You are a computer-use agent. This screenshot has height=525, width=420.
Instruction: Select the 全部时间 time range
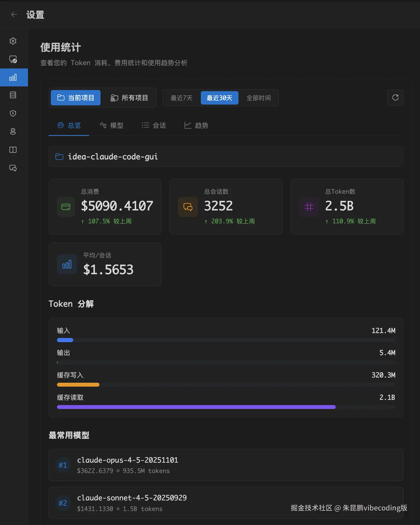click(259, 98)
